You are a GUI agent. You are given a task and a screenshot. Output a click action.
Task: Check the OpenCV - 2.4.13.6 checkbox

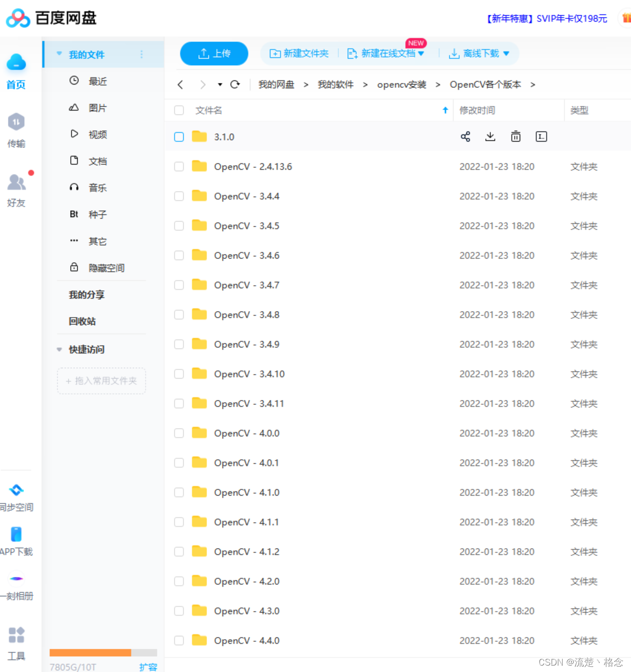click(179, 166)
